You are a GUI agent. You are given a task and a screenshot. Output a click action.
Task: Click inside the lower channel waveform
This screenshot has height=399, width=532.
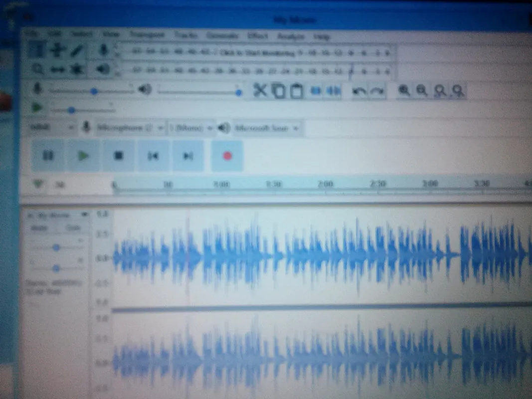[x=322, y=356]
